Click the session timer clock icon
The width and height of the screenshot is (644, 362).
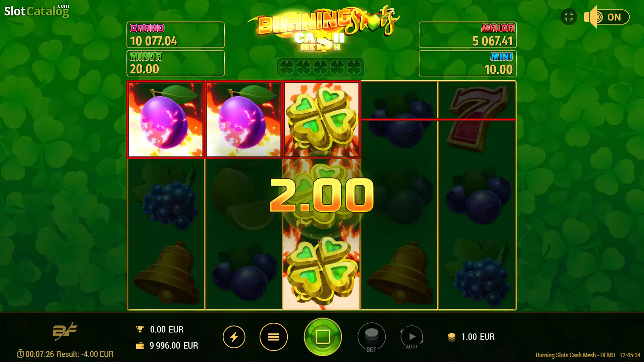(x=20, y=354)
